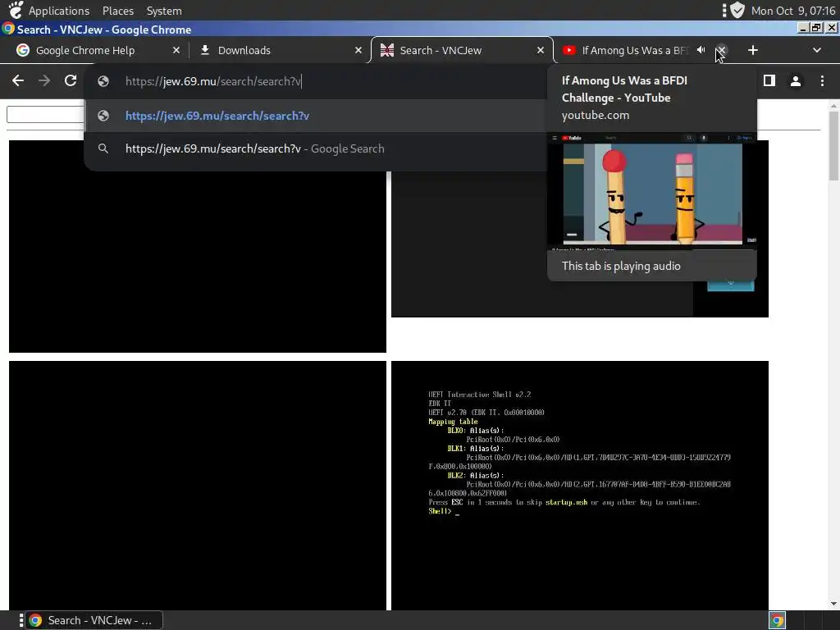Click the YouTube favicon on the fourth tab
Image resolution: width=840 pixels, height=630 pixels.
569,50
